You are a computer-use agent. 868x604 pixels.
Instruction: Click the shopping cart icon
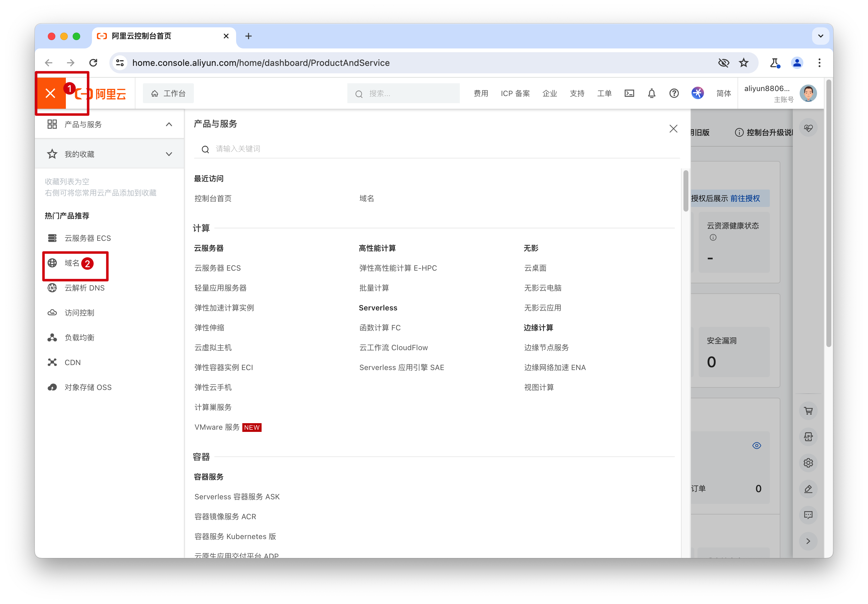click(x=808, y=411)
